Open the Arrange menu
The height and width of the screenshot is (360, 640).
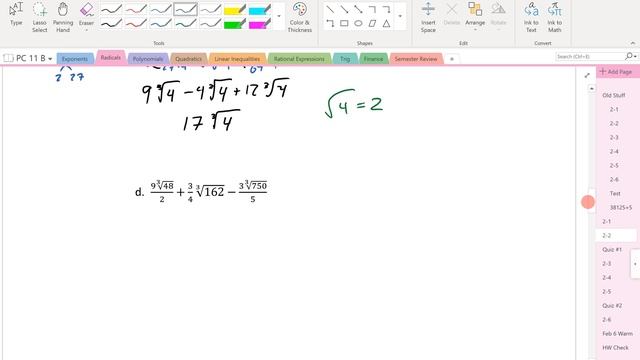pos(475,17)
